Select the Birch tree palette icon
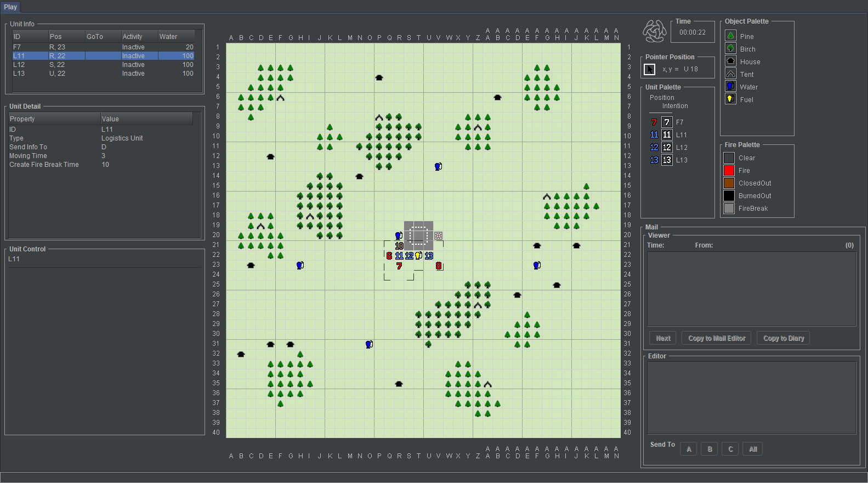Screen dimensions: 868x483 pyautogui.click(x=730, y=49)
